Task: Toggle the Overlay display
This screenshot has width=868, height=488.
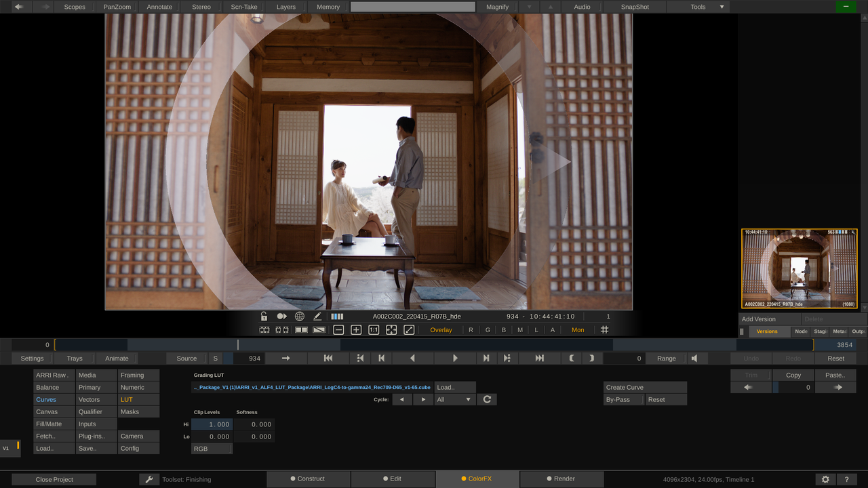Action: (441, 330)
